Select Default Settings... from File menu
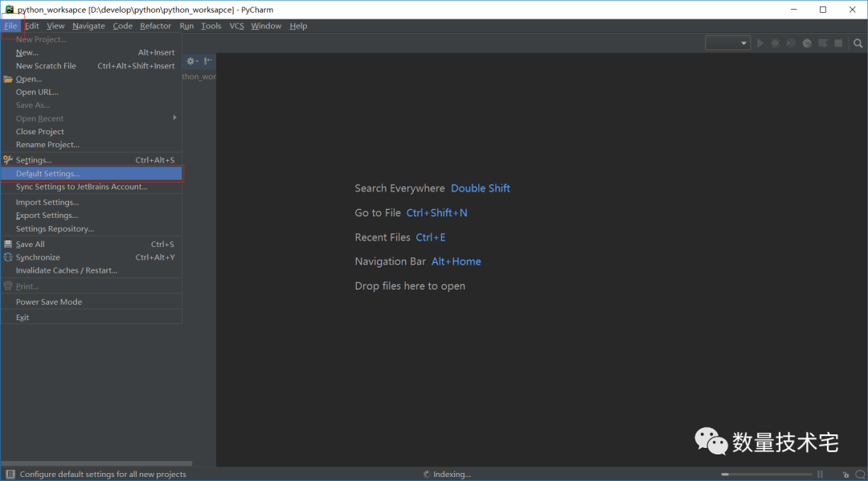 click(x=48, y=174)
